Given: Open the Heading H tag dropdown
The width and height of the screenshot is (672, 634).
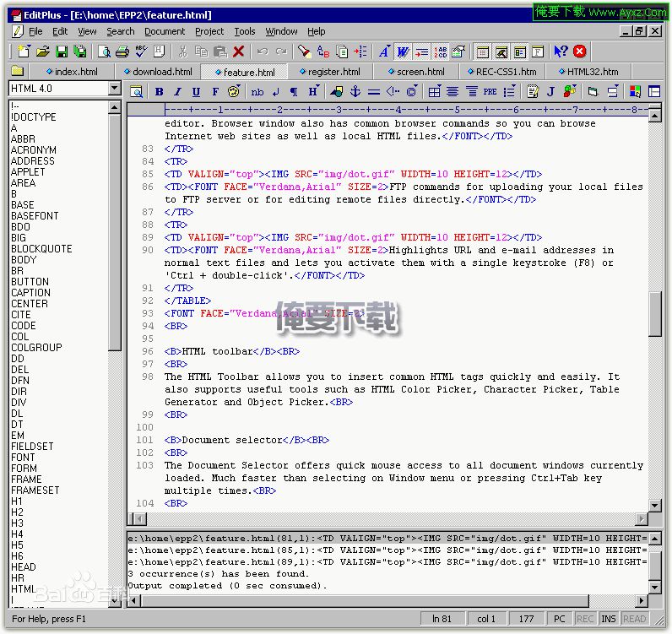Looking at the screenshot, I should [313, 92].
